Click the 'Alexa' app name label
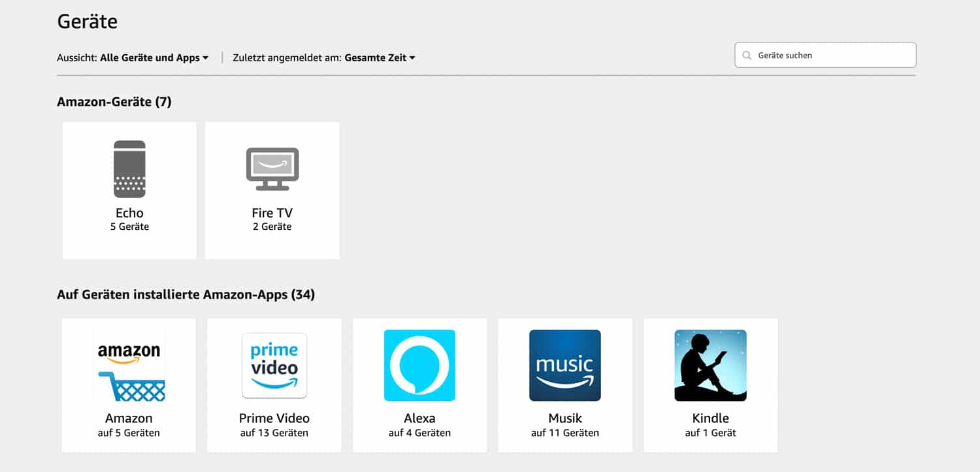980x472 pixels. [x=419, y=418]
